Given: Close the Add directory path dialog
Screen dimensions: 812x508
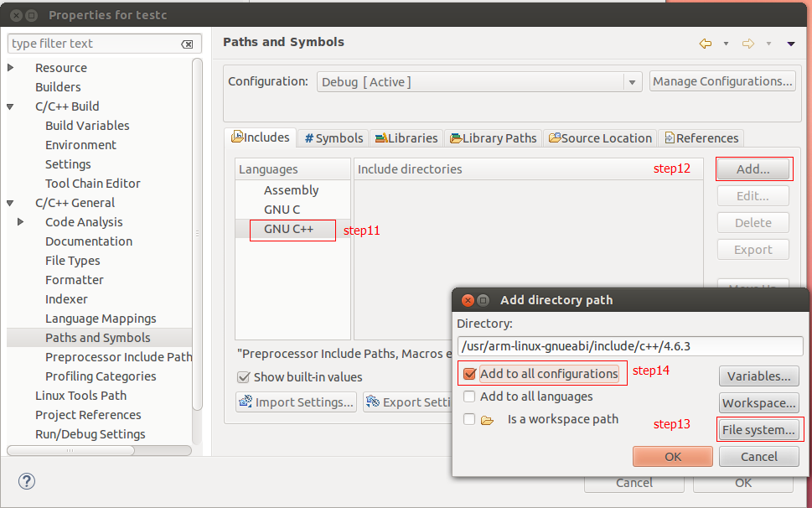Looking at the screenshot, I should click(468, 300).
